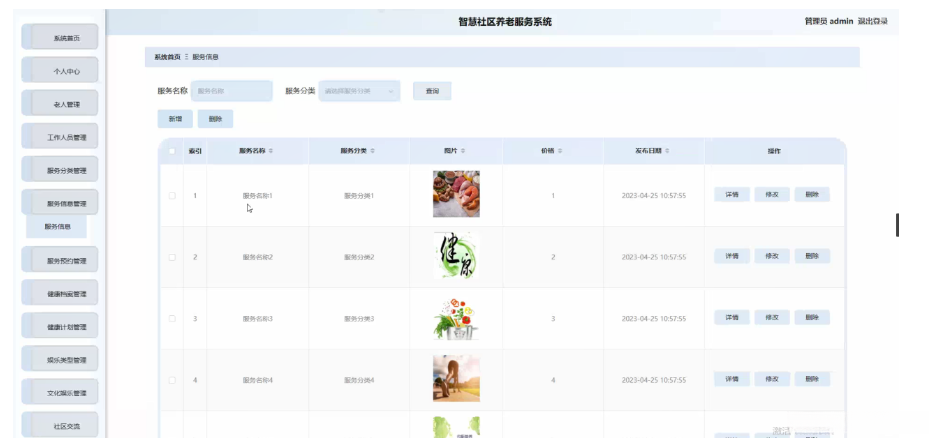
Task: Click the 服务分类4 cell
Action: click(x=359, y=380)
